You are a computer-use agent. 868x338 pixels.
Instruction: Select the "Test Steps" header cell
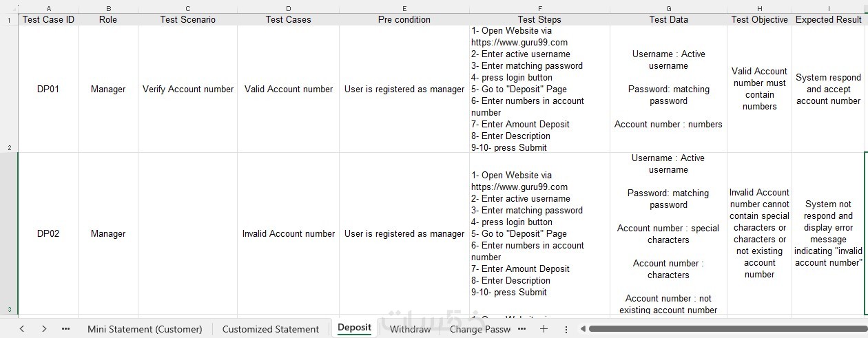point(539,19)
